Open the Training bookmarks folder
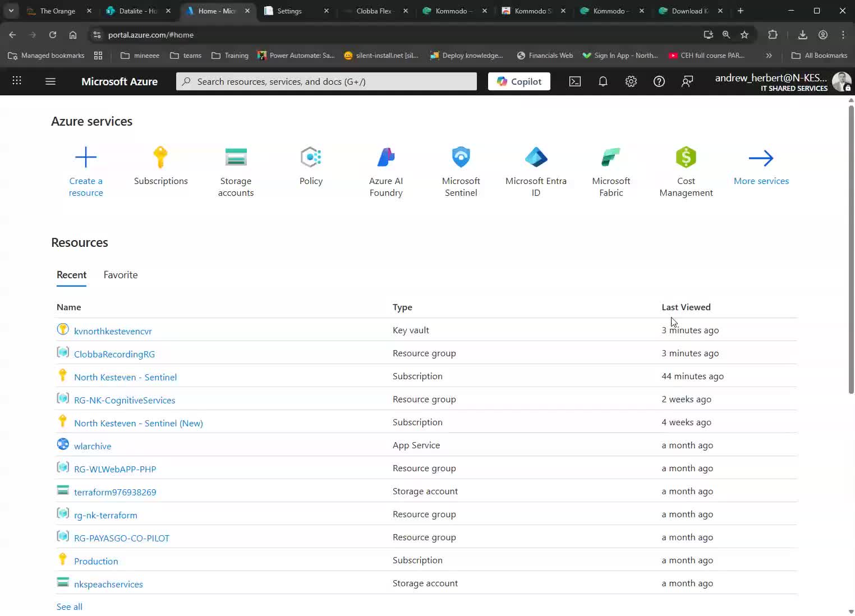The height and width of the screenshot is (616, 855). click(x=230, y=56)
